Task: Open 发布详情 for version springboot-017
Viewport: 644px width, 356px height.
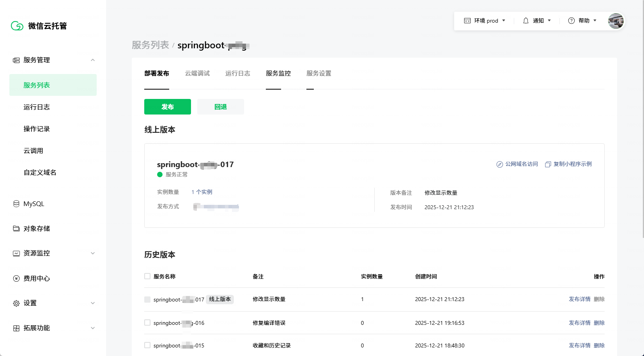Action: pyautogui.click(x=580, y=299)
